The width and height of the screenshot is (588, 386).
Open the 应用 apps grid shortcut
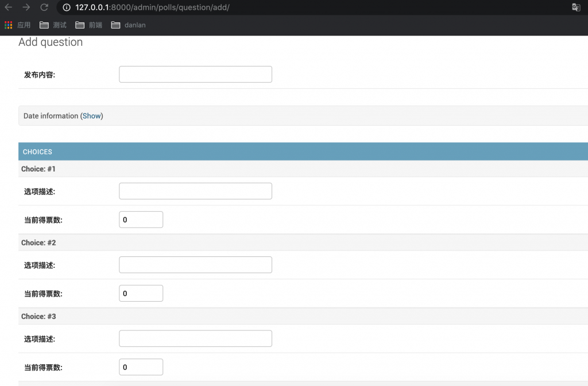[x=17, y=25]
